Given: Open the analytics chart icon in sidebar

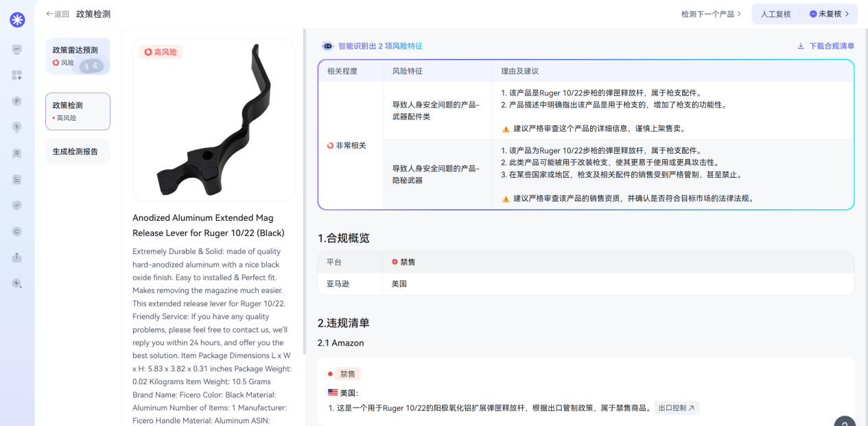Looking at the screenshot, I should tap(16, 49).
